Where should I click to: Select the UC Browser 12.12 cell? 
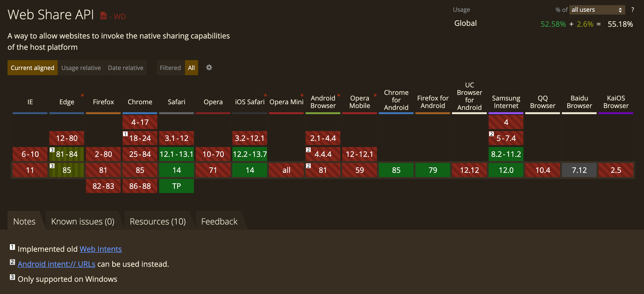[469, 170]
